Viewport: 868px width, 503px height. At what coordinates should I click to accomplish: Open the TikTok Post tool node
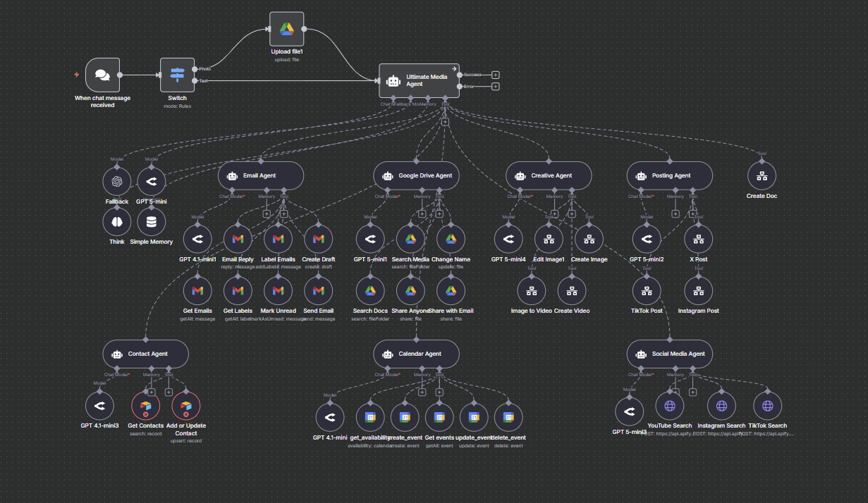(x=647, y=290)
